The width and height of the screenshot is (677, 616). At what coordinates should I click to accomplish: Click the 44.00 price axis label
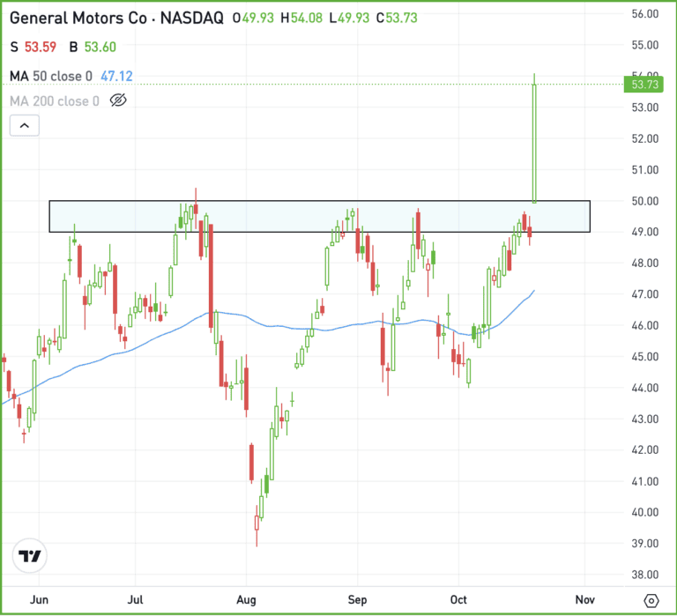coord(645,388)
